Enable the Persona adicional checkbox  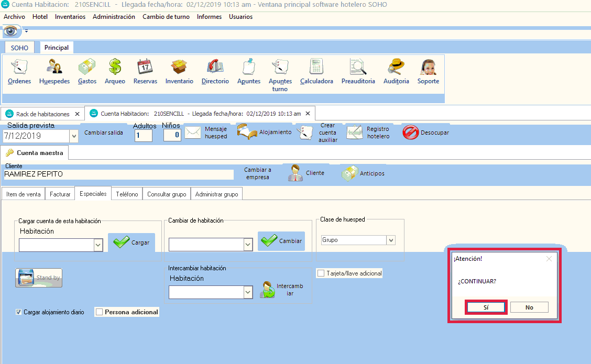(x=100, y=312)
